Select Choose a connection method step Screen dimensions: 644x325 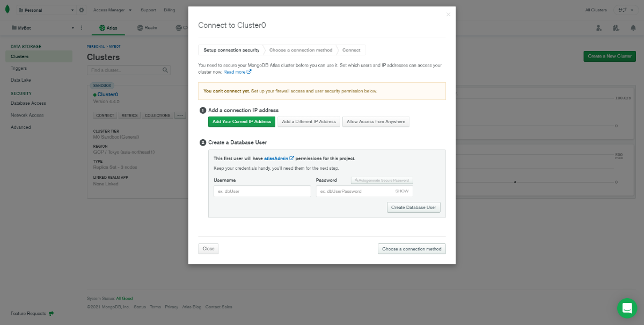[x=301, y=50]
